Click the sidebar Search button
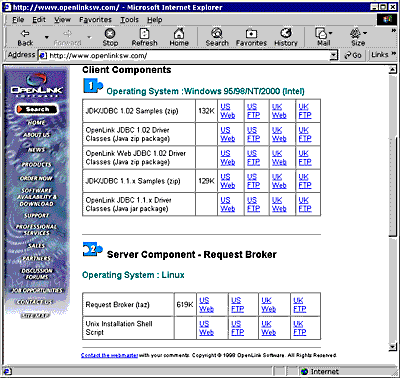400x378 pixels. pos(37,109)
